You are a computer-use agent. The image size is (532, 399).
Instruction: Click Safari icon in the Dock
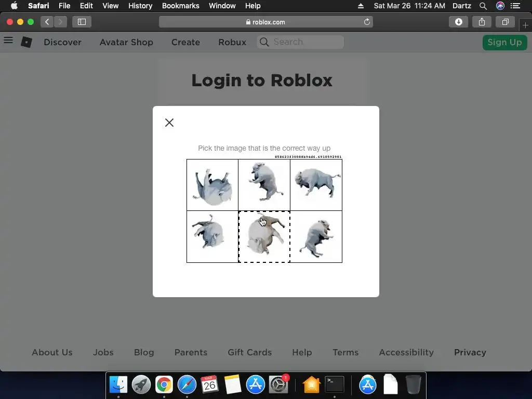[x=187, y=384]
